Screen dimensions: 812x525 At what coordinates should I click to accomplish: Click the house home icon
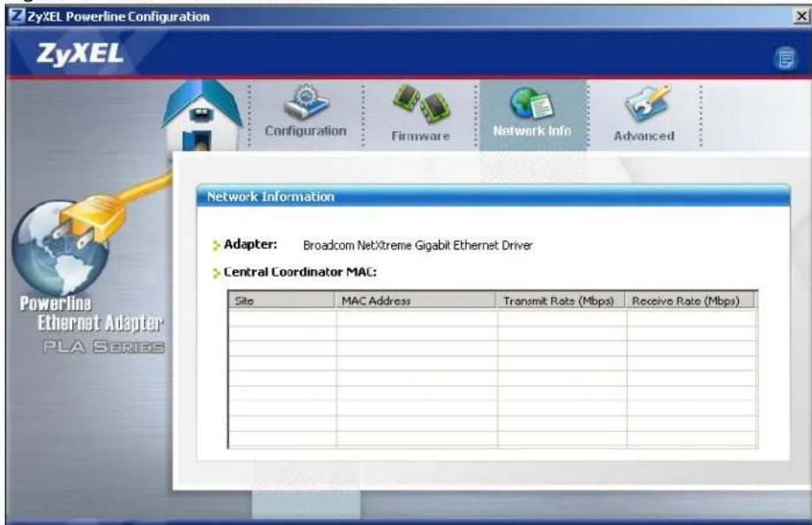(x=202, y=115)
